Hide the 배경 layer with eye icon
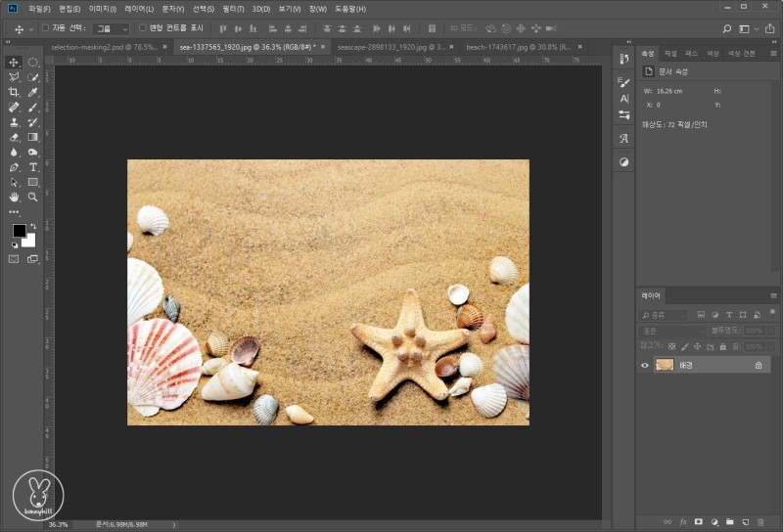 (x=644, y=365)
